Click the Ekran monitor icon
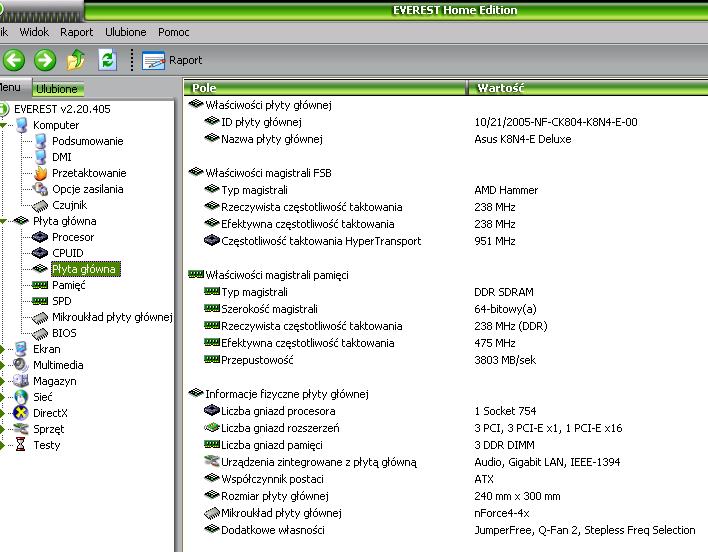Screen dimensions: 708x552 [x=21, y=349]
